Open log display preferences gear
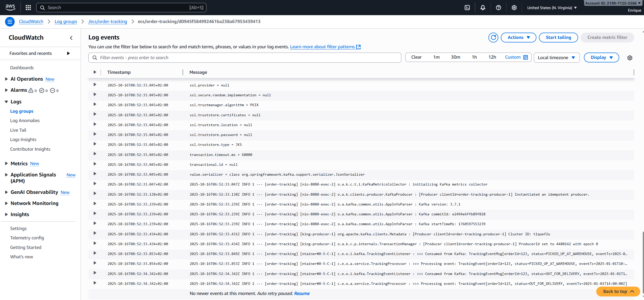The image size is (644, 300). click(630, 58)
